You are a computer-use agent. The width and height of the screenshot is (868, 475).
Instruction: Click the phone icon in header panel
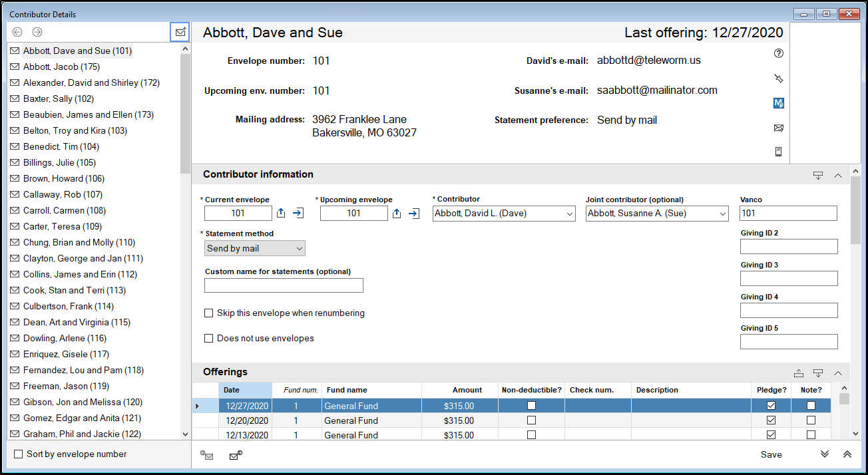(x=779, y=152)
